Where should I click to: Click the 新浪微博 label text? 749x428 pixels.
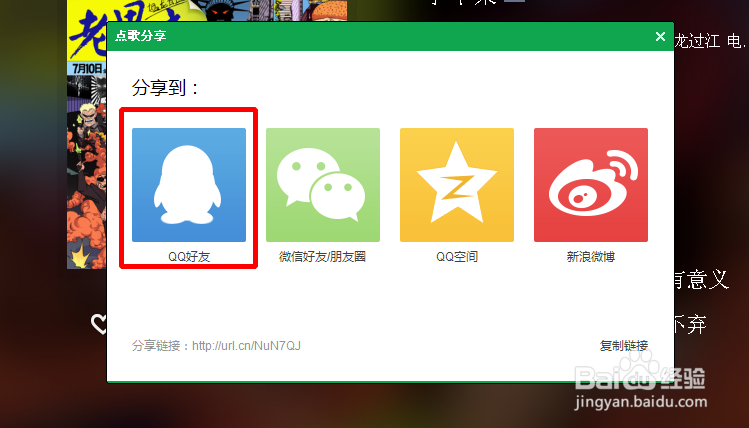pyautogui.click(x=591, y=257)
